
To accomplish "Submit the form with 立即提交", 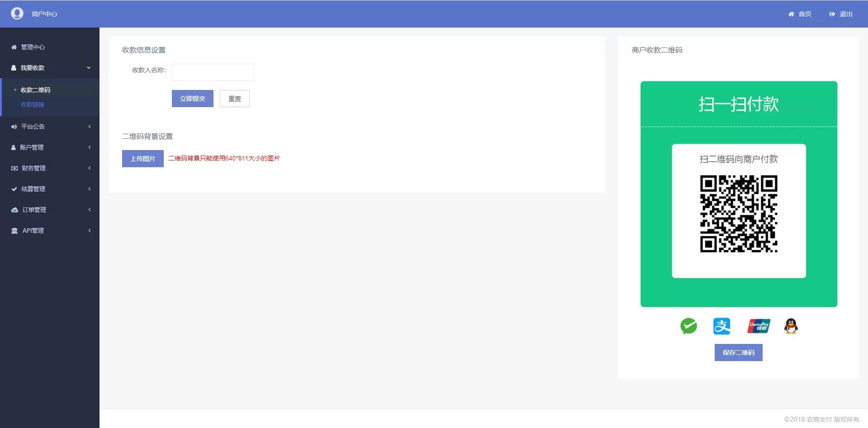I will coord(192,99).
